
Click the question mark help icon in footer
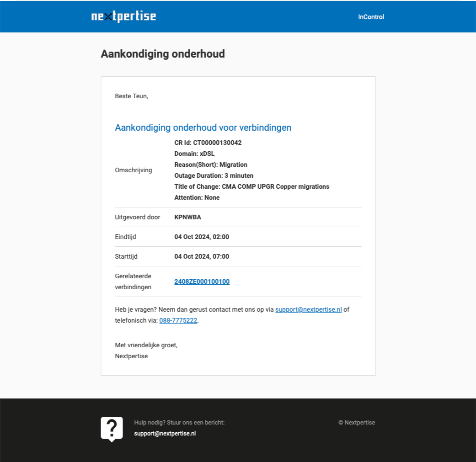(112, 429)
